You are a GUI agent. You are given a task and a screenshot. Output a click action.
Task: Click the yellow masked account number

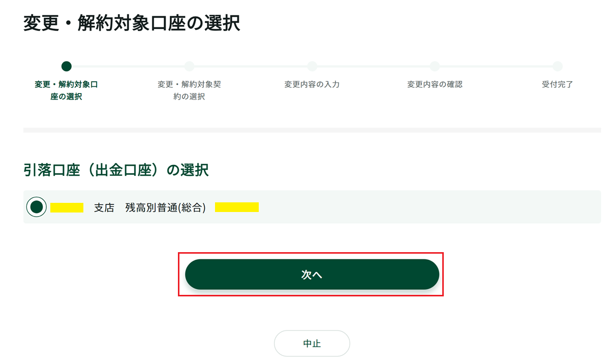tap(237, 207)
